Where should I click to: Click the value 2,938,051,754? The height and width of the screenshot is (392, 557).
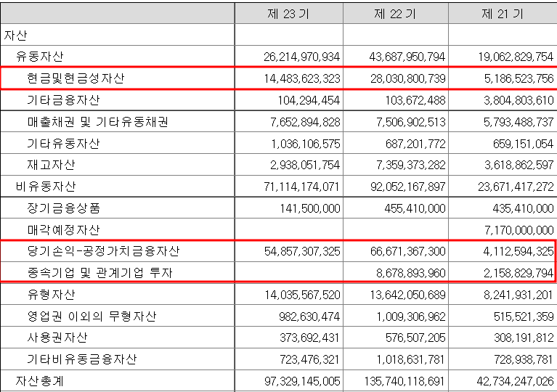pos(305,165)
